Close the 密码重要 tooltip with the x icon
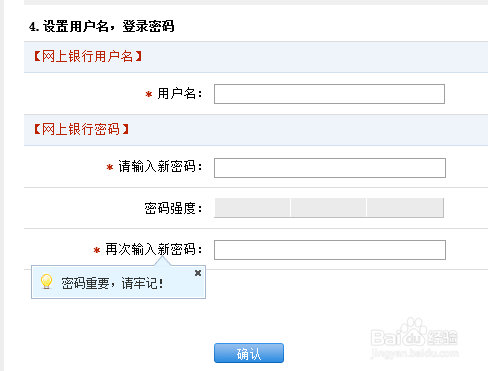488x371 pixels. click(x=198, y=273)
